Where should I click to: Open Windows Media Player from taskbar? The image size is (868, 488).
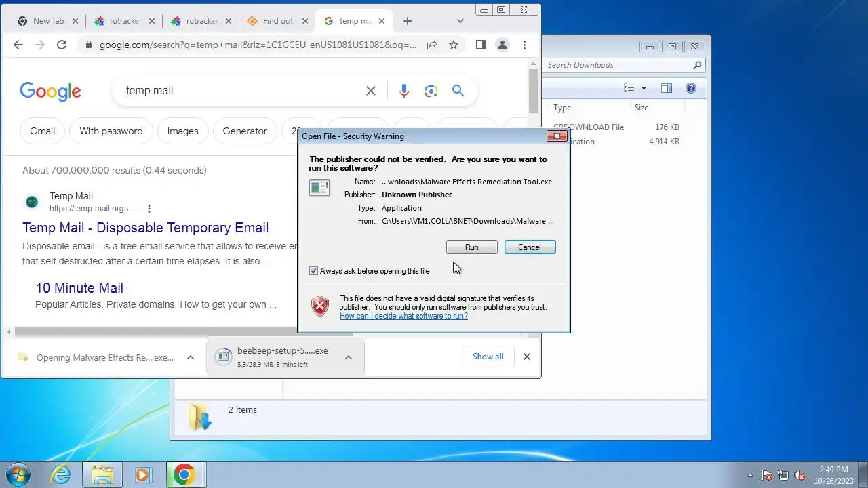tap(142, 474)
